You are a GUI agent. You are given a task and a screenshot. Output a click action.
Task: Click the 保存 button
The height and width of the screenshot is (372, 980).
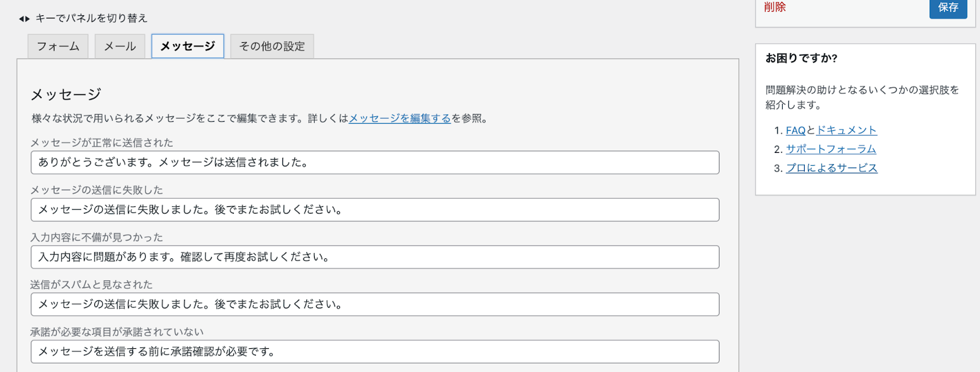(948, 7)
